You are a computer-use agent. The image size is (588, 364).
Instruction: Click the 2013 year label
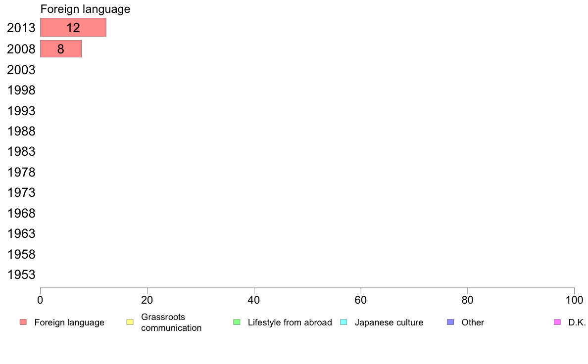pos(21,28)
